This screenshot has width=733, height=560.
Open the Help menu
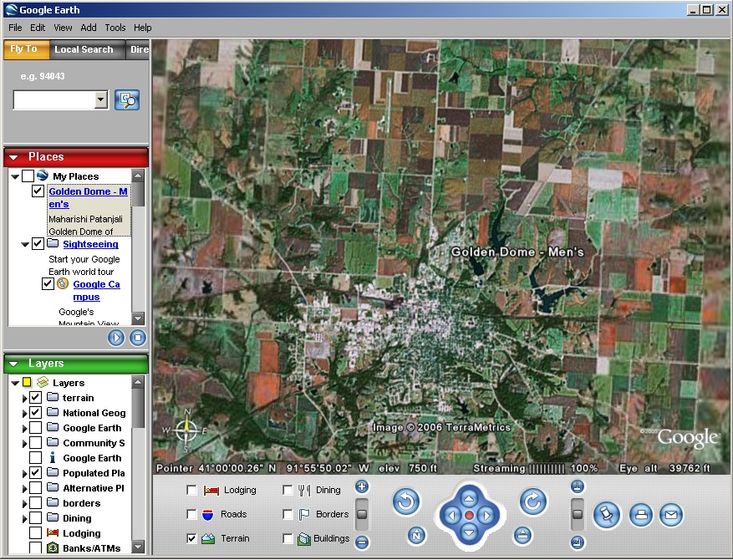pos(143,28)
